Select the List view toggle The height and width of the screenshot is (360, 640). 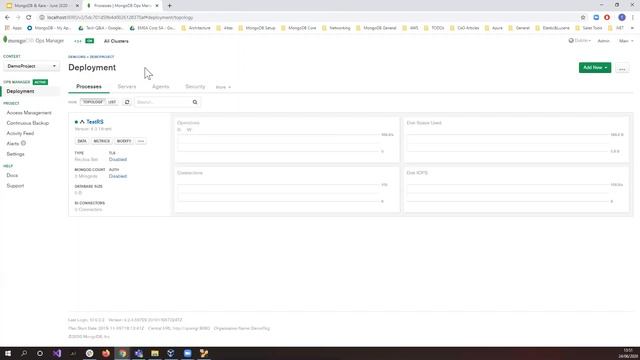(112, 102)
